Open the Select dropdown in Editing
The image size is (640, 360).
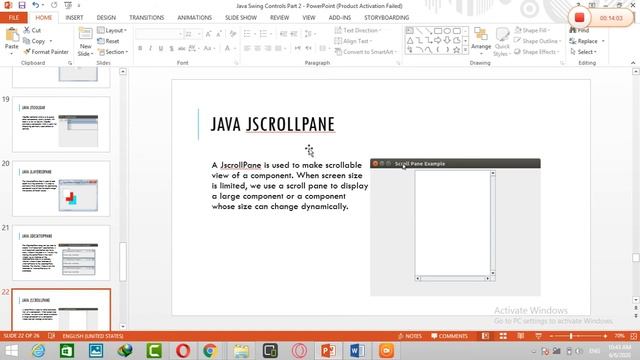pos(583,52)
